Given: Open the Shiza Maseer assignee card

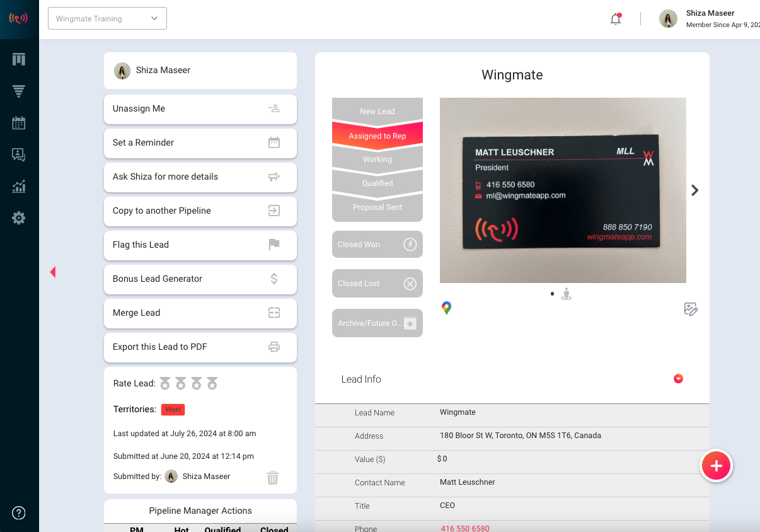Looking at the screenshot, I should 200,71.
